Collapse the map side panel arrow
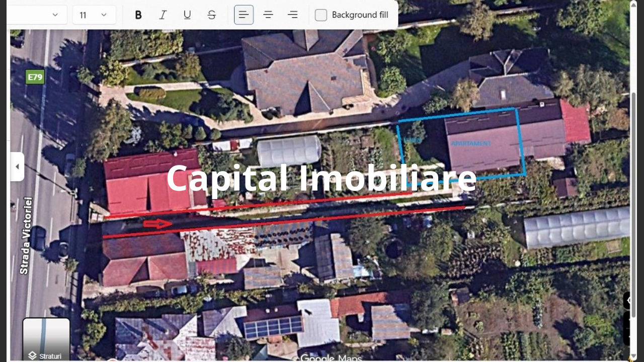 click(x=17, y=166)
